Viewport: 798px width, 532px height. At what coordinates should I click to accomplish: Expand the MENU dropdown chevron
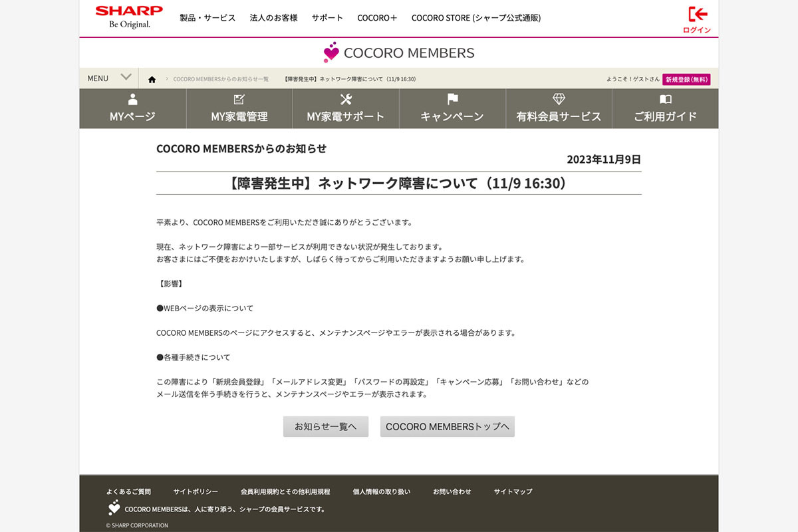(126, 77)
